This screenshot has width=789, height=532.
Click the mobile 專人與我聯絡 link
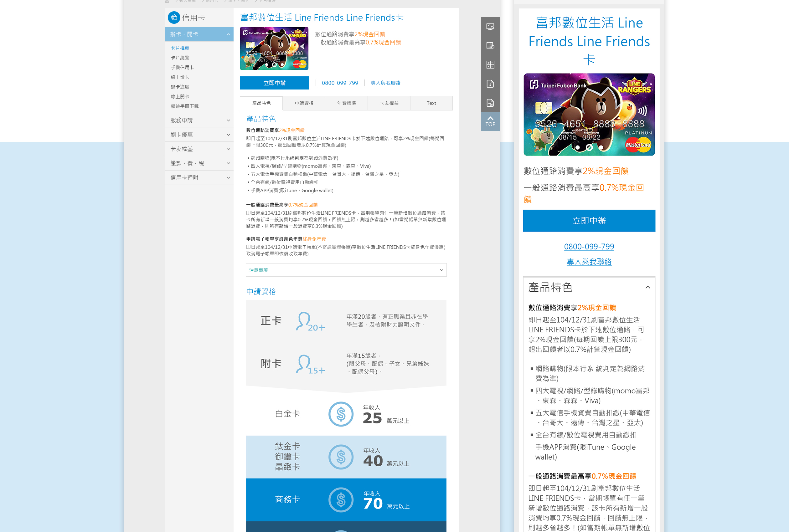pos(589,262)
